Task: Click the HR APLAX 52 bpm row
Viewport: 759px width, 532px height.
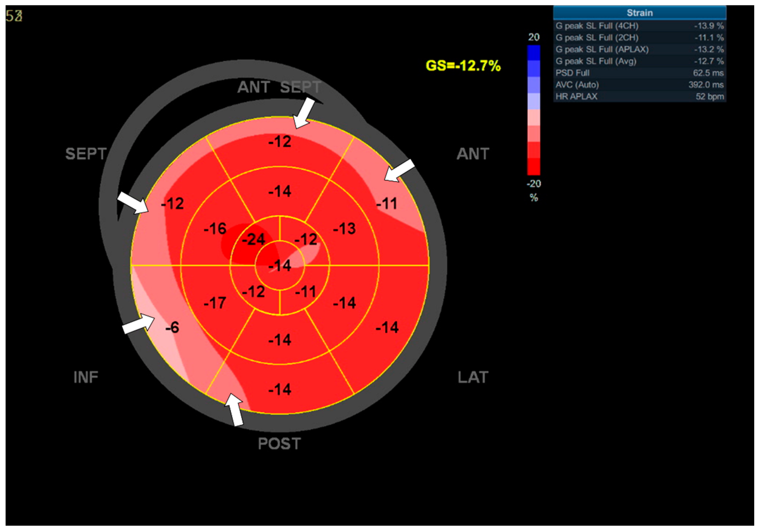Action: tap(639, 96)
